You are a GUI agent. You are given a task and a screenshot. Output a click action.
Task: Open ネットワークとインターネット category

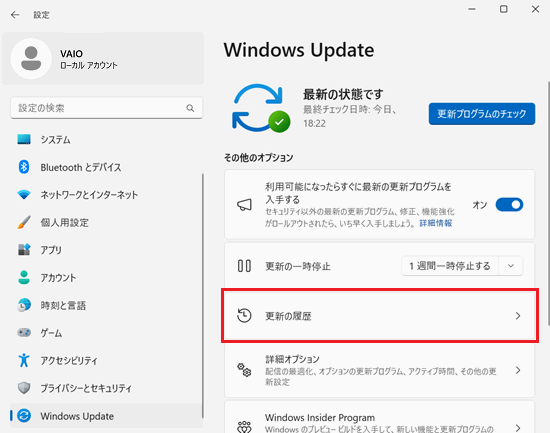point(106,194)
